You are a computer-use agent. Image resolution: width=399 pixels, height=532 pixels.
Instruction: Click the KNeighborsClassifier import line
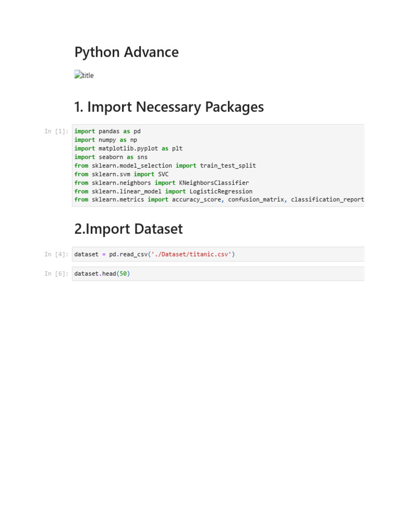pyautogui.click(x=161, y=183)
